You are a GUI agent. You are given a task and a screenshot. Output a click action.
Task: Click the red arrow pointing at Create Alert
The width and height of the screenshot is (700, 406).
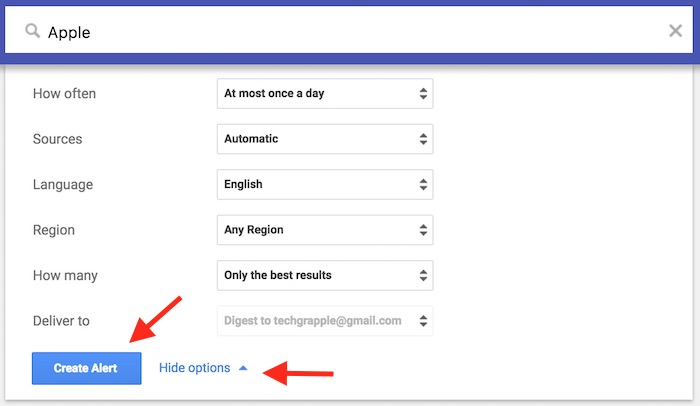153,320
